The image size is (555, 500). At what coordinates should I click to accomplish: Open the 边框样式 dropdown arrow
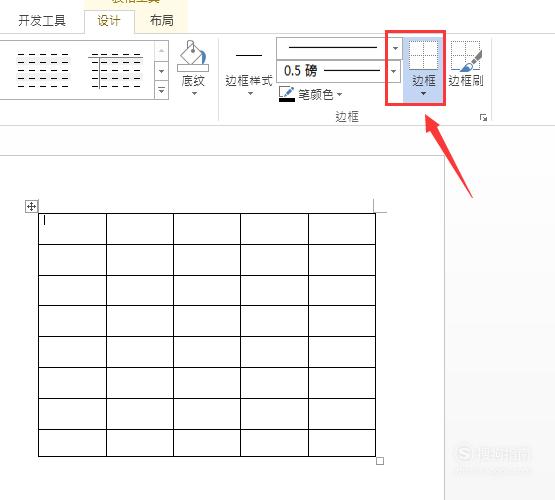tap(250, 93)
